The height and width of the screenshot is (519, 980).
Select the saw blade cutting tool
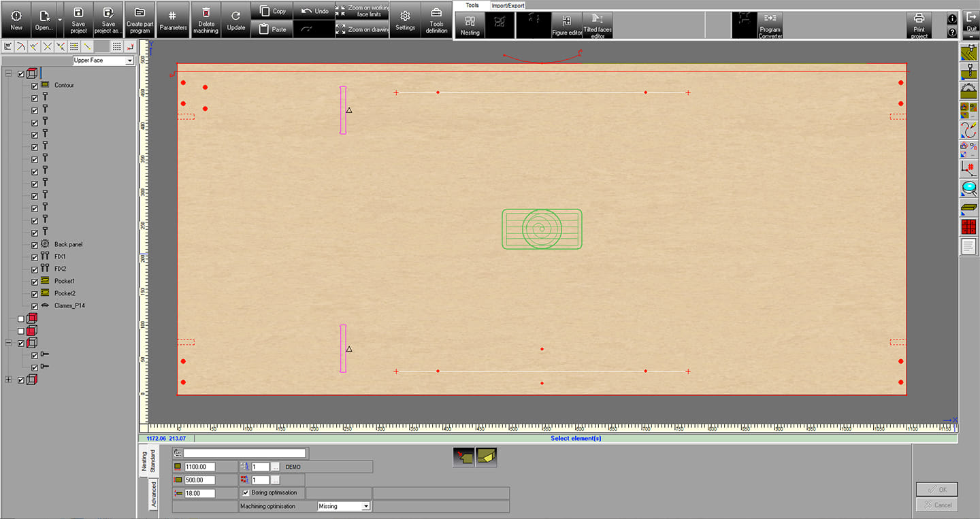pos(968,91)
